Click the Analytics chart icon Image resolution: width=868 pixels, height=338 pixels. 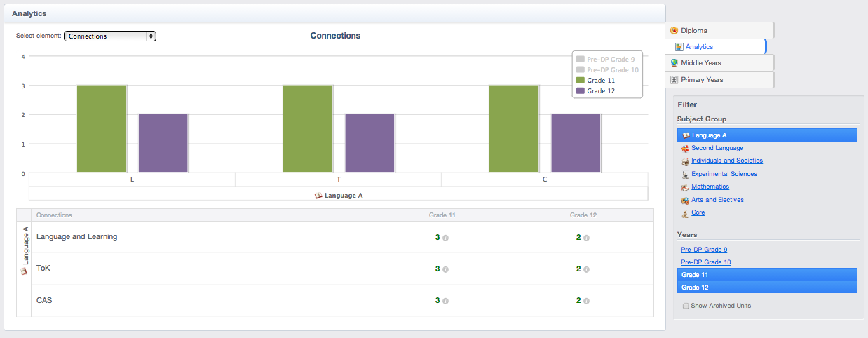pos(679,47)
